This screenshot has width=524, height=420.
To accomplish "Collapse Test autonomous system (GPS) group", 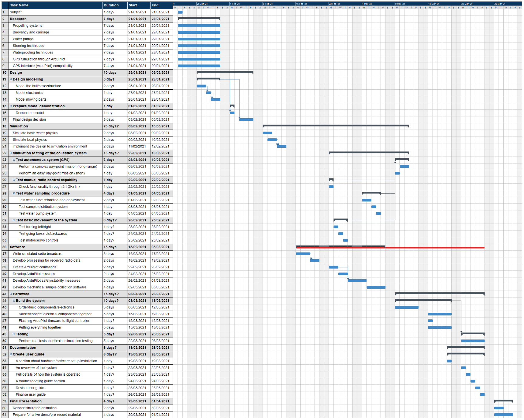I will [x=14, y=160].
